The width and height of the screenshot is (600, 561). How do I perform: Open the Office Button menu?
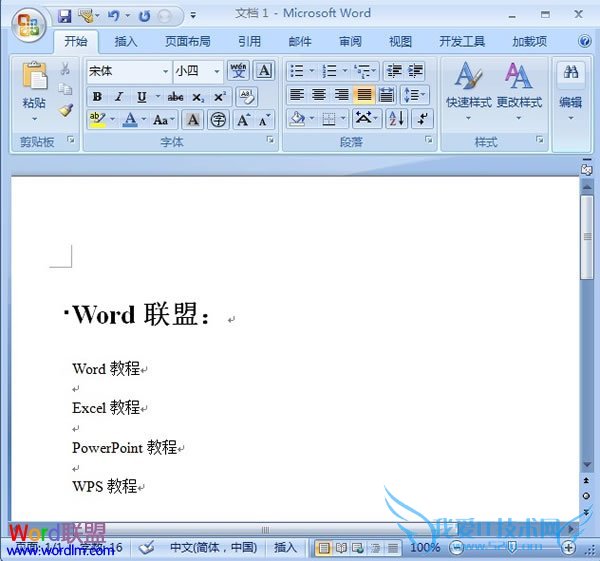click(29, 25)
